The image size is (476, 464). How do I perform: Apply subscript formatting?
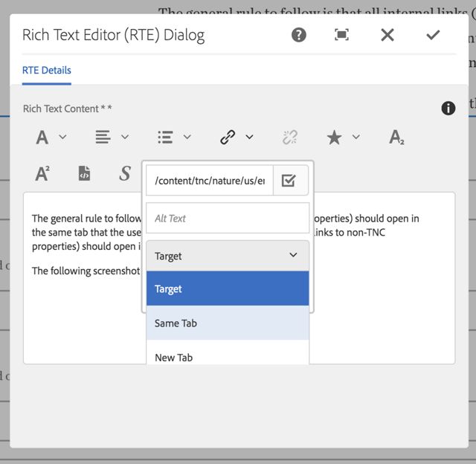(x=396, y=137)
